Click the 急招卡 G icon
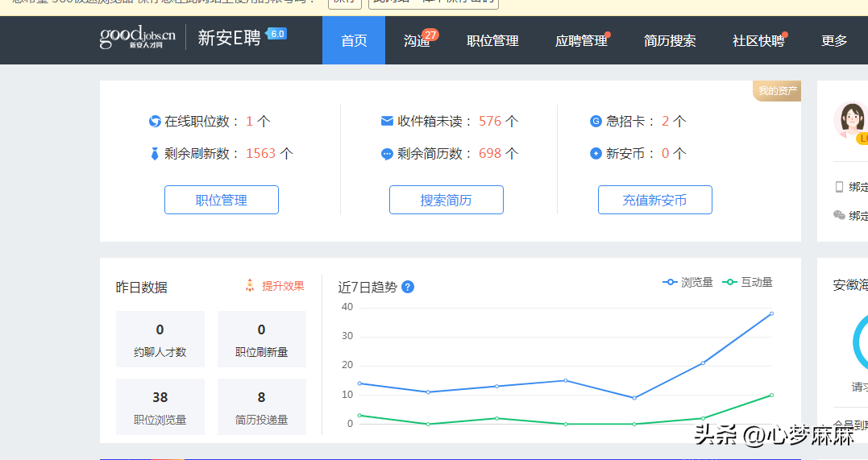The height and width of the screenshot is (460, 868). point(596,121)
